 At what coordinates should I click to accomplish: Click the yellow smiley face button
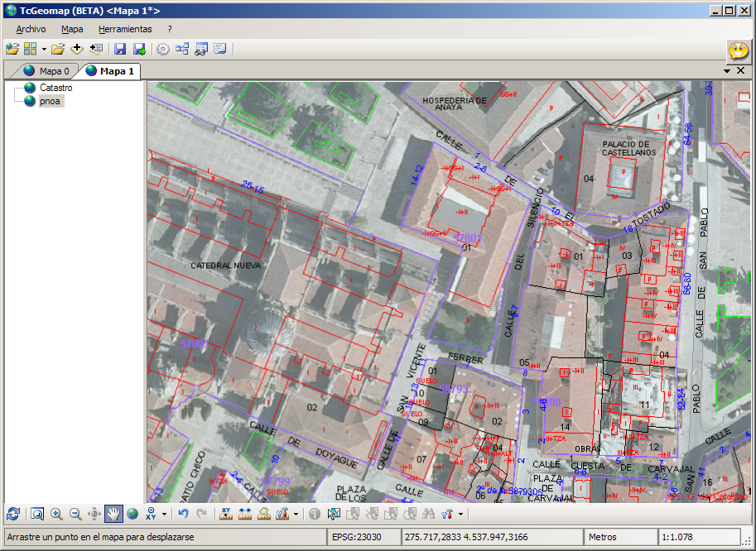tap(738, 50)
